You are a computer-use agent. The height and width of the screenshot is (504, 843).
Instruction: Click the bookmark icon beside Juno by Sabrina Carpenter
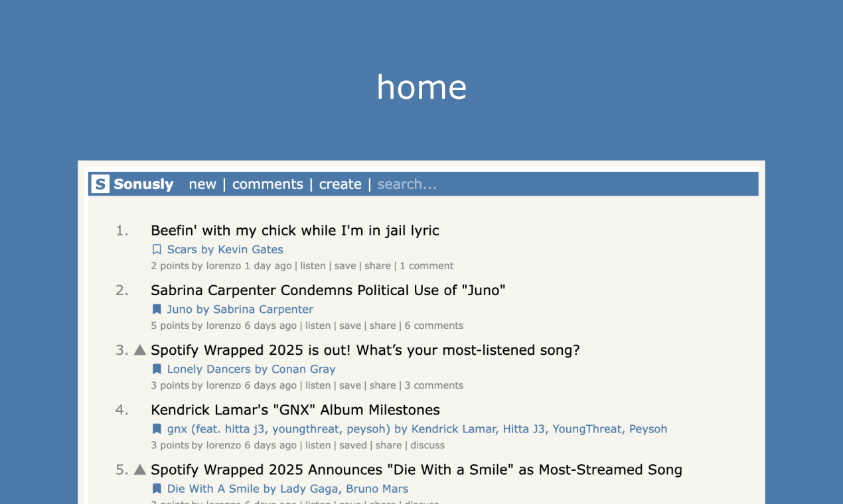(x=157, y=308)
